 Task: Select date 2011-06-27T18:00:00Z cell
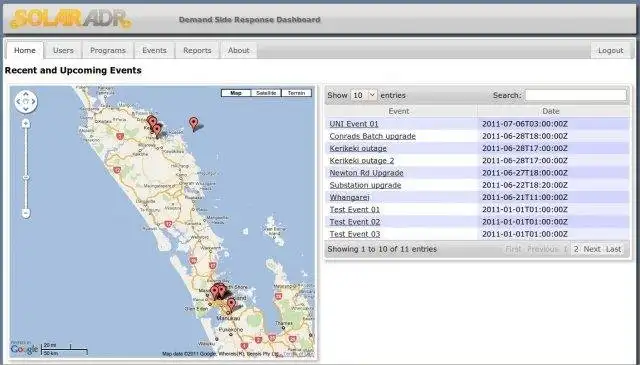(553, 173)
